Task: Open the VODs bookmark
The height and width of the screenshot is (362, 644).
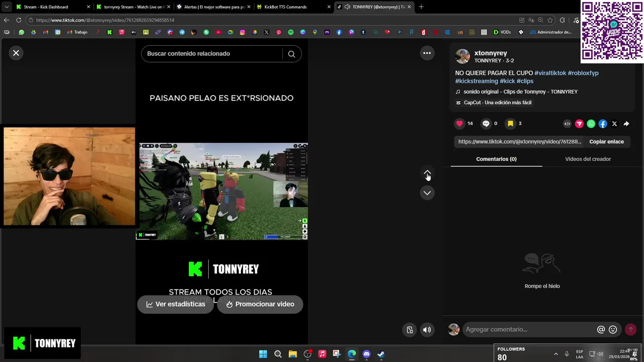Action: (502, 32)
